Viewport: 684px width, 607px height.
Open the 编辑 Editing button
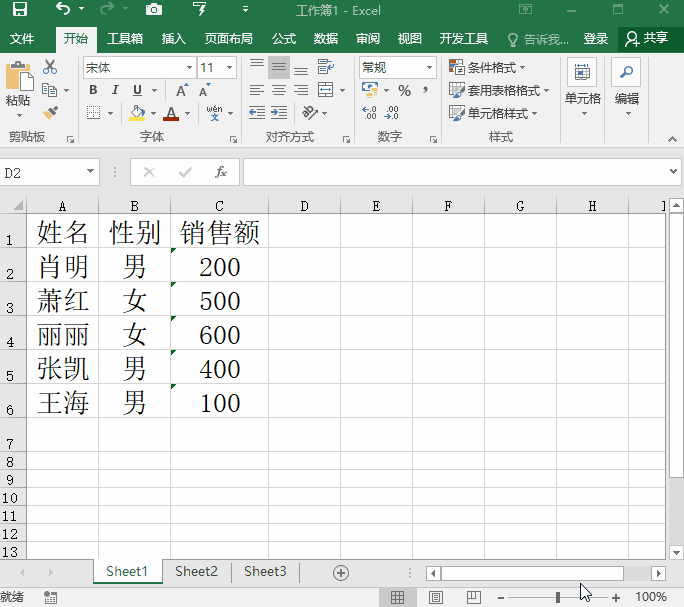626,87
